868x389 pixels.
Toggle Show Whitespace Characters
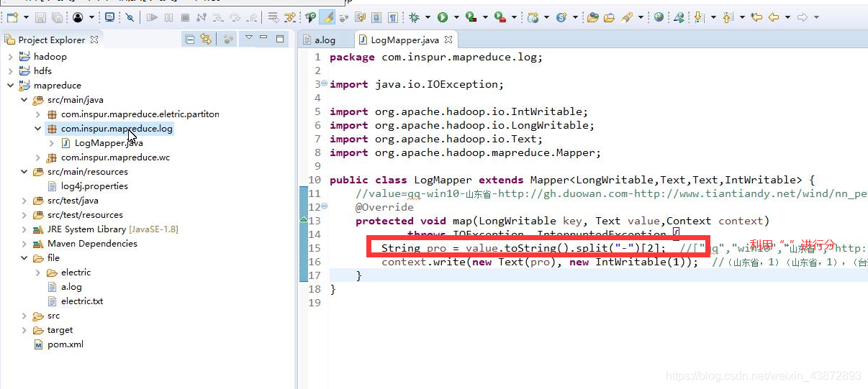tap(392, 17)
